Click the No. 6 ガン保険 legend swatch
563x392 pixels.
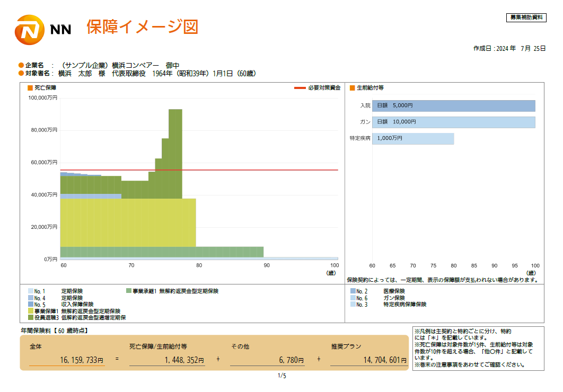pyautogui.click(x=353, y=298)
